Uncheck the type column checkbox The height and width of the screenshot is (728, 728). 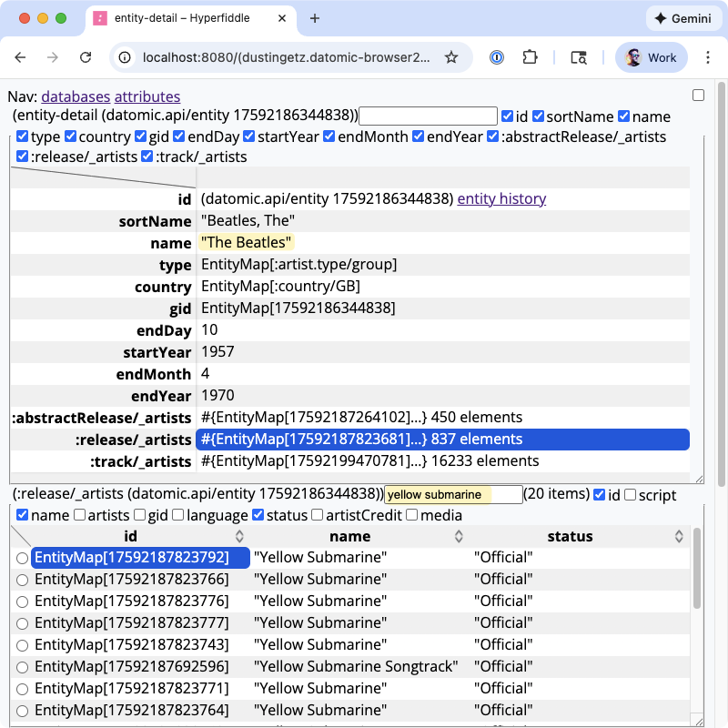click(x=22, y=136)
